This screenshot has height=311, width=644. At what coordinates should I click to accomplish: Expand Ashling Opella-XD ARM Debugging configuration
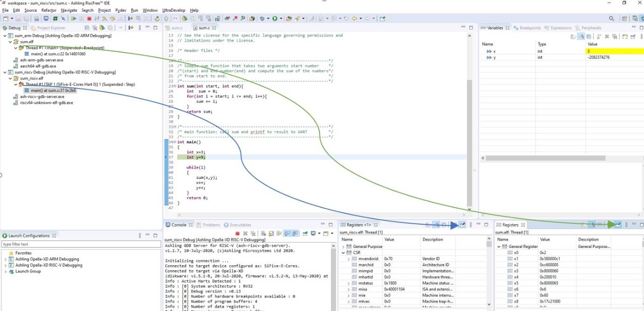click(x=5, y=259)
